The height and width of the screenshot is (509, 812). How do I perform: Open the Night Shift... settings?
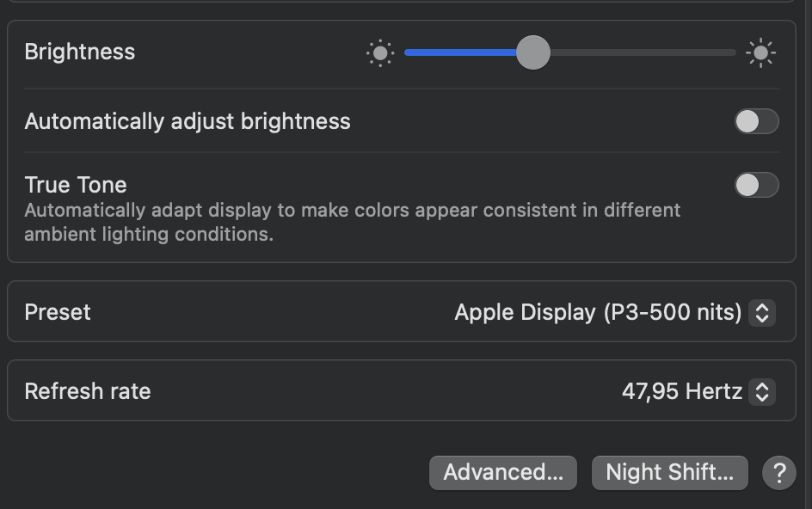(x=670, y=472)
